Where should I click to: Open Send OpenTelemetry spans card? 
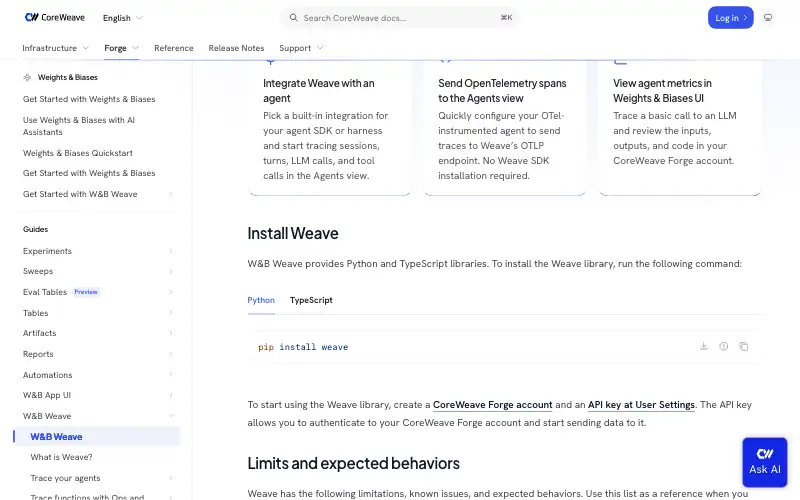click(x=505, y=128)
